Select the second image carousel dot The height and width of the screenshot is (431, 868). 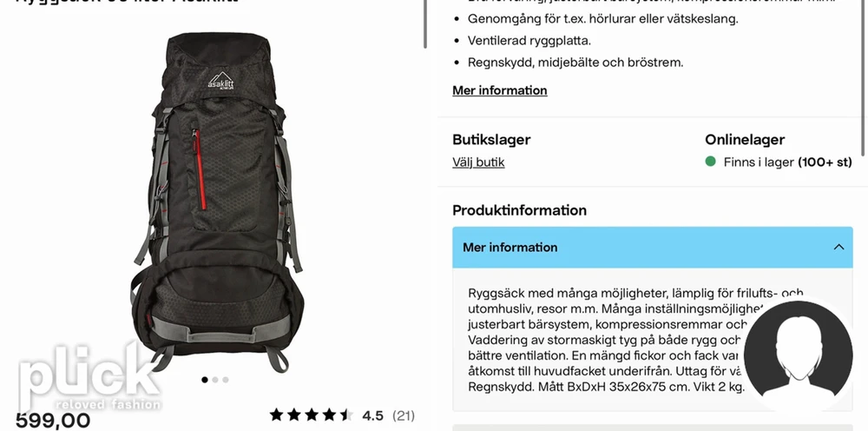point(215,380)
